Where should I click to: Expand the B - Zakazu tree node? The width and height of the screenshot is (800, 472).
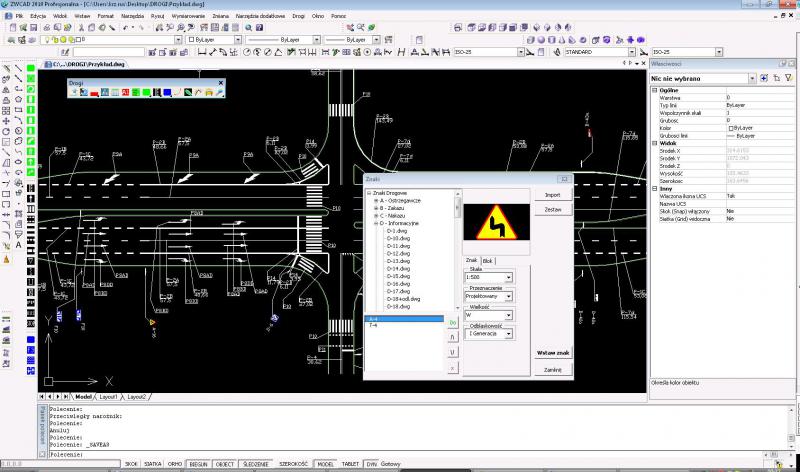point(376,208)
